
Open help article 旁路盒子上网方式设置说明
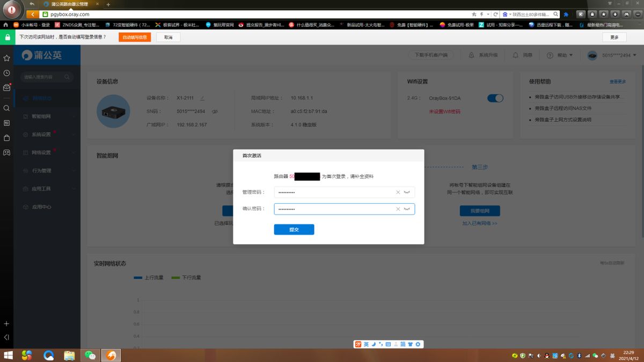(x=563, y=120)
